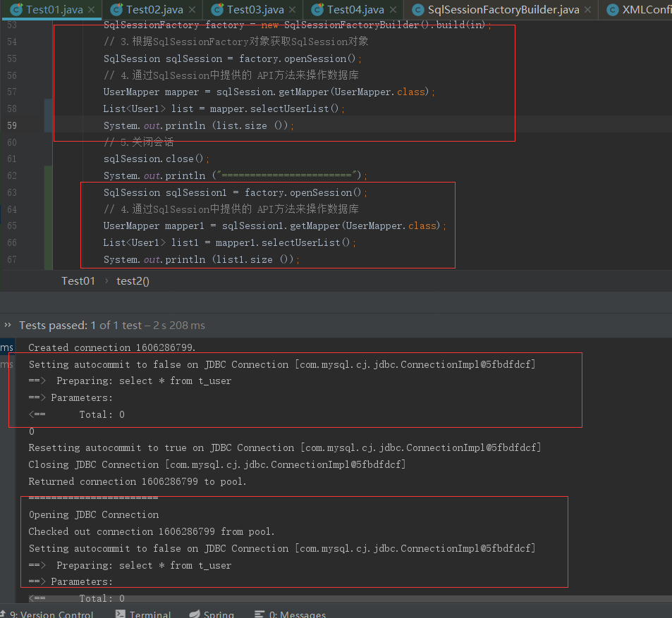Screen dimensions: 672x618
Task: Expand the hidden test toolbar chevrons
Action: (7, 325)
